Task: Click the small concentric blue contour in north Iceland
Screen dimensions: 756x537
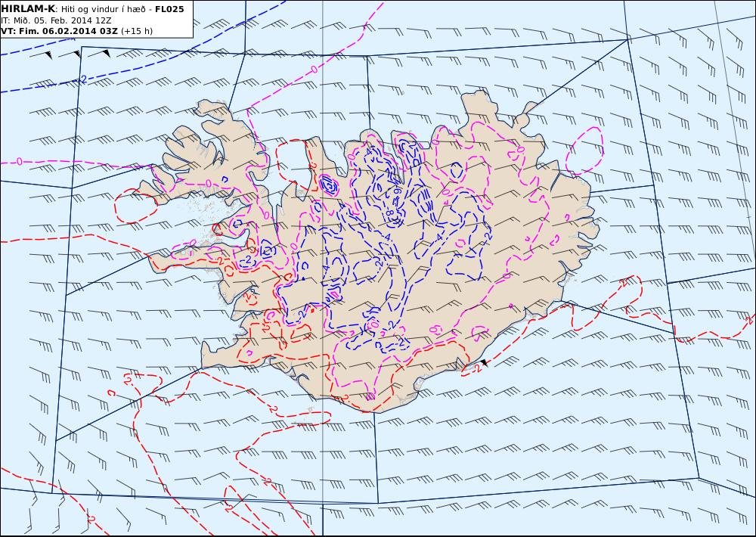Action: pyautogui.click(x=329, y=185)
